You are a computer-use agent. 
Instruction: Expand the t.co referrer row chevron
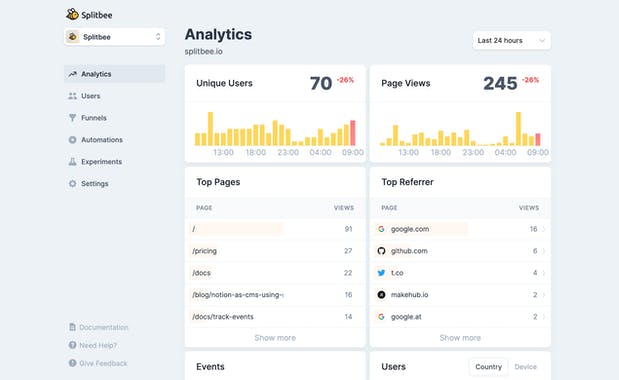[x=544, y=273]
